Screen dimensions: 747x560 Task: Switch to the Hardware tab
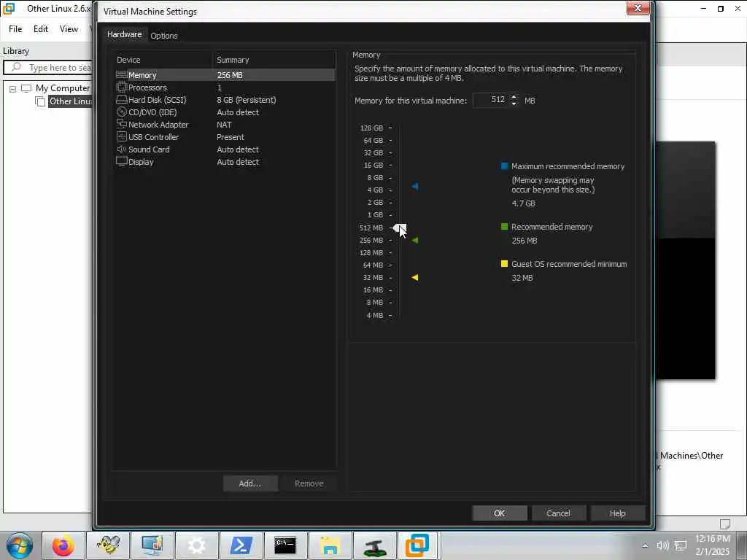pyautogui.click(x=124, y=34)
